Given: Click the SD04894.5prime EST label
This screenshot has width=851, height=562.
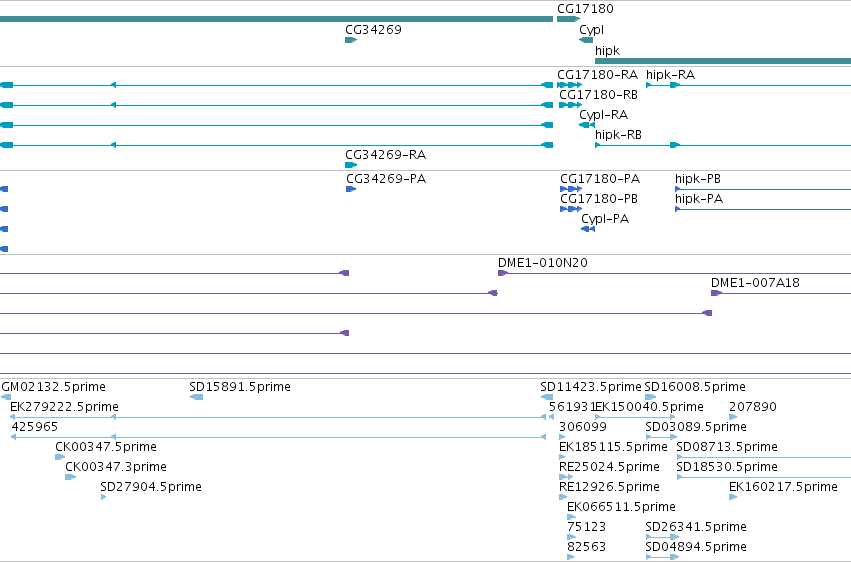Looking at the screenshot, I should pyautogui.click(x=696, y=547).
